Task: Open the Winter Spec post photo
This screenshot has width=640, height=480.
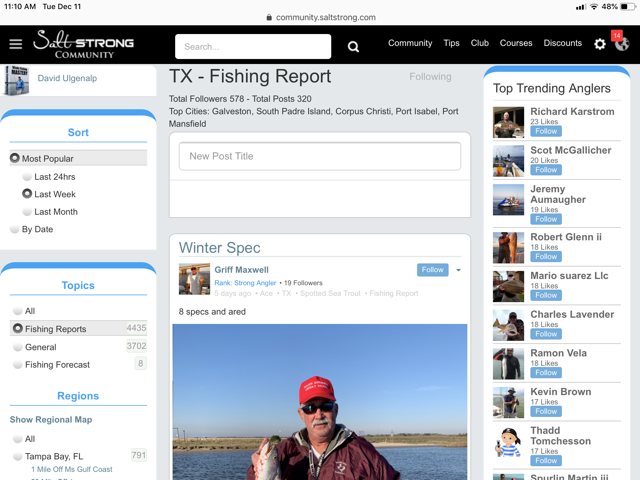Action: click(x=320, y=402)
